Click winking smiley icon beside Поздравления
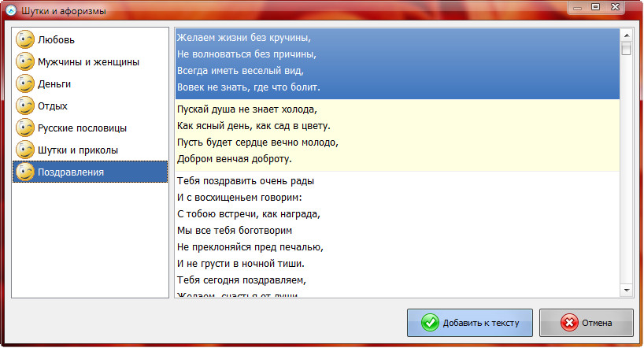This screenshot has width=644, height=348. coord(26,172)
